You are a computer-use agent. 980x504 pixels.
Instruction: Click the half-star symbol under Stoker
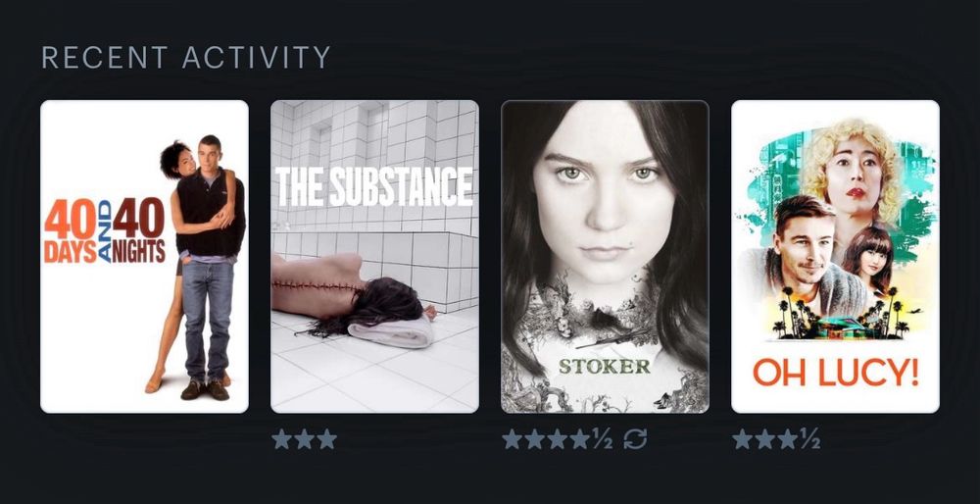602,439
